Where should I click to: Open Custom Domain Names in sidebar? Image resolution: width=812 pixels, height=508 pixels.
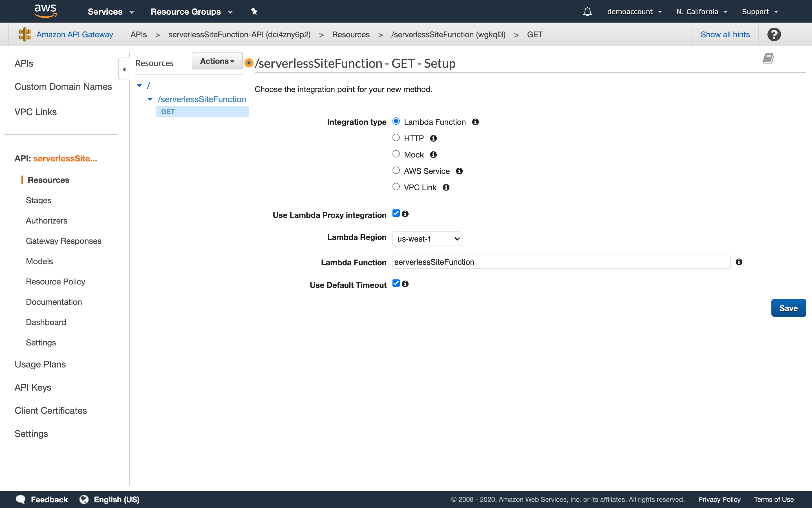tap(63, 87)
